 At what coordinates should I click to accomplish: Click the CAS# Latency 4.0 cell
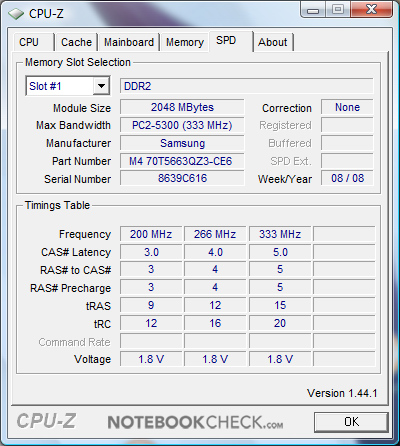click(215, 252)
